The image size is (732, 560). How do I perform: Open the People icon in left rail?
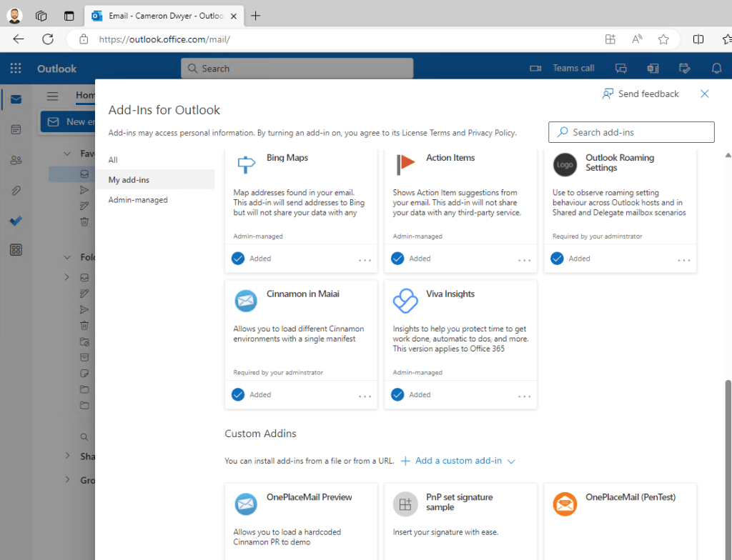tap(16, 160)
